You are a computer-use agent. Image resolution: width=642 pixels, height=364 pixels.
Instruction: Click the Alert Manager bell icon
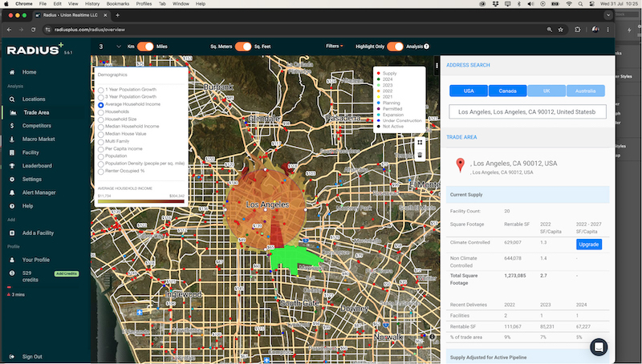[x=14, y=192]
